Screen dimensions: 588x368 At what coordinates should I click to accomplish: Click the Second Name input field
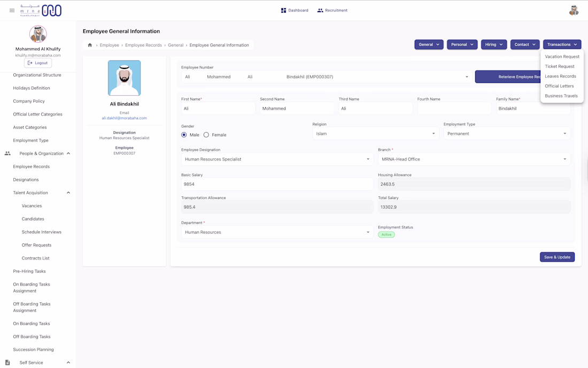[297, 109]
